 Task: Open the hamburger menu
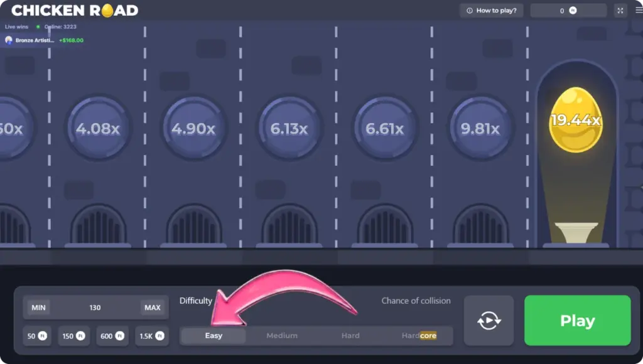(x=639, y=10)
